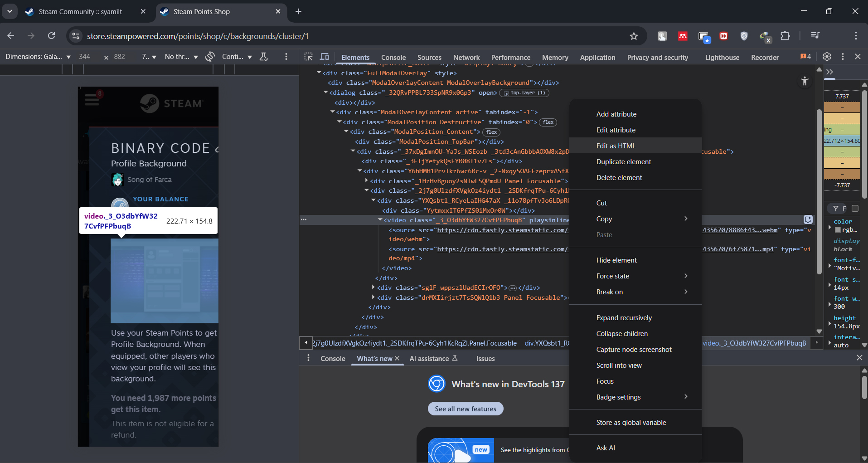Click the video breadcrumb at bar's end
The width and height of the screenshot is (868, 463).
[754, 343]
